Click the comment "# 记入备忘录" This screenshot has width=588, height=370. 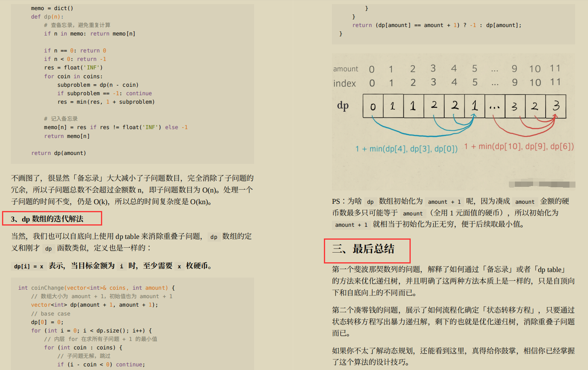(61, 119)
